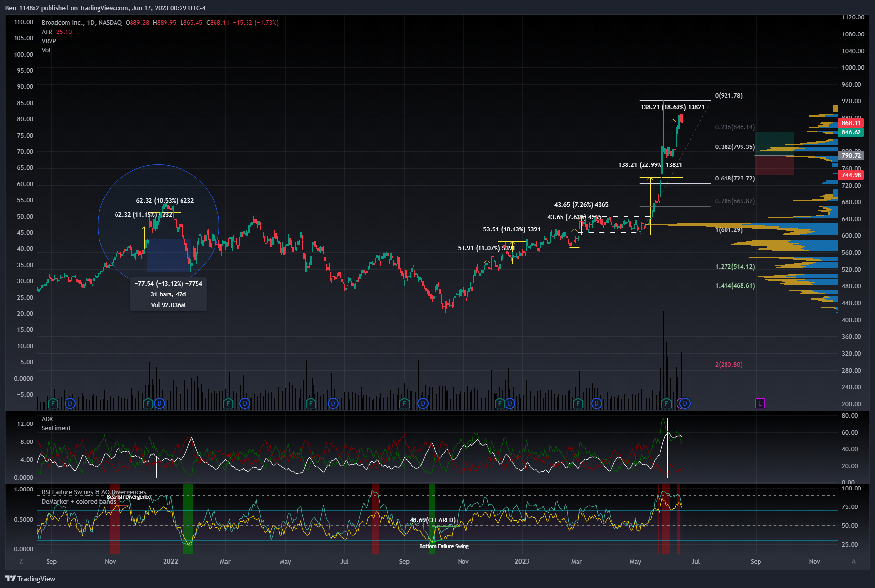875x588 pixels.
Task: Click the Sentiment indicator label
Action: tap(56, 428)
